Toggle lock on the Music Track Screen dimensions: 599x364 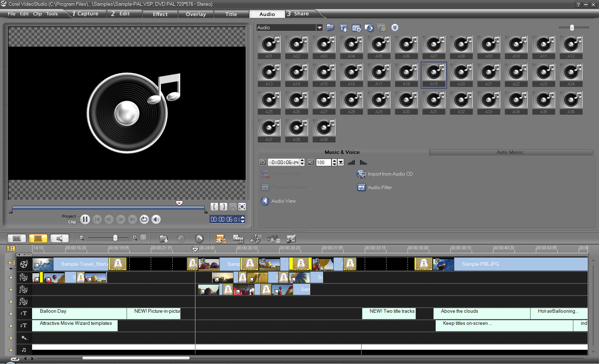pos(11,350)
